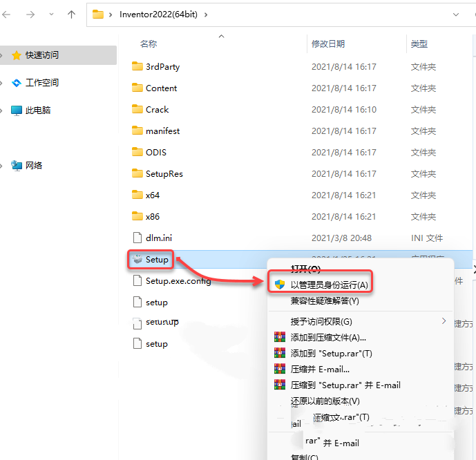Open address bar history dropdown
Image resolution: width=476 pixels, height=460 pixels.
tap(456, 15)
